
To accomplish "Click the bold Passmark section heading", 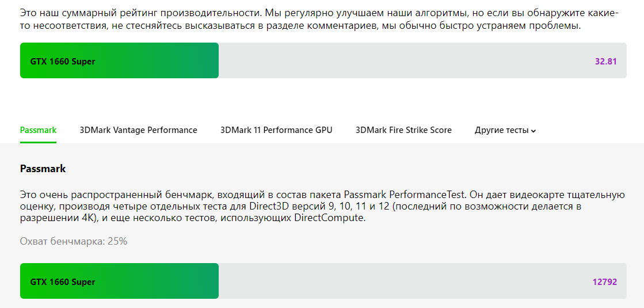I will point(43,169).
